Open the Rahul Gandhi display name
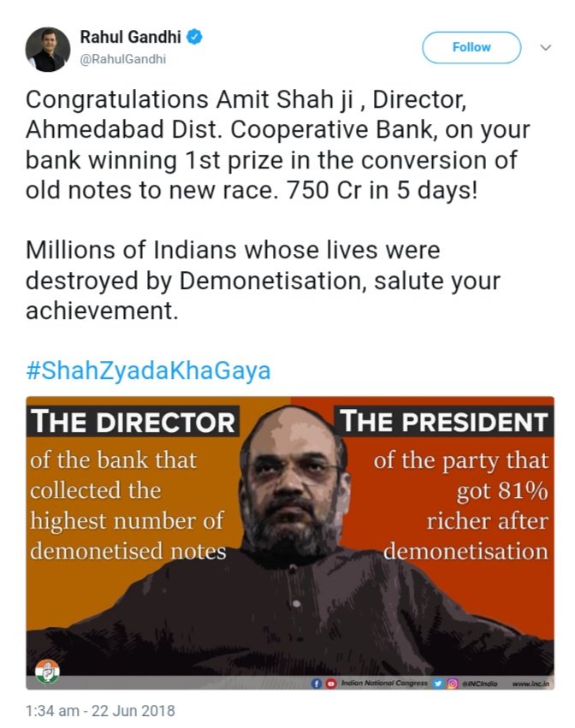The height and width of the screenshot is (728, 575). [131, 37]
